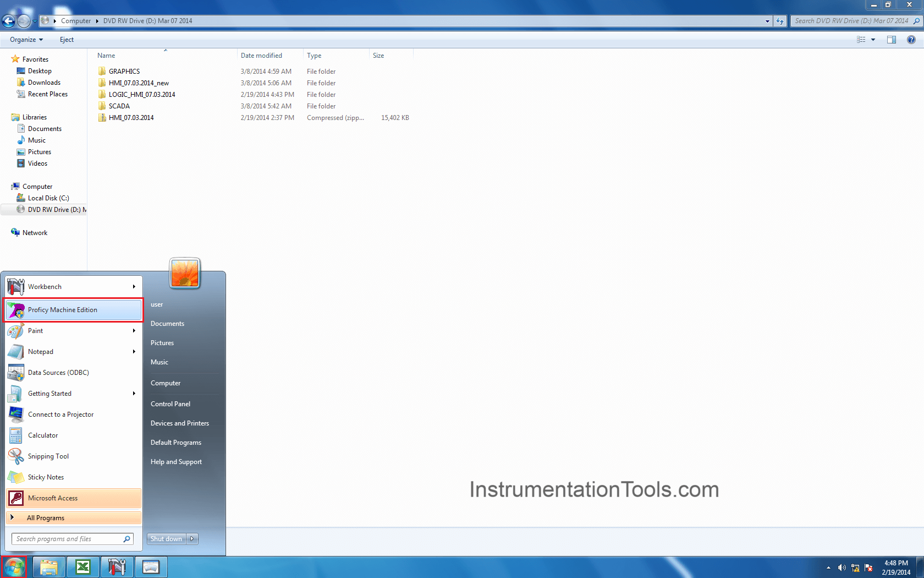The image size is (924, 578).
Task: Sort by the Type column header
Action: click(x=336, y=56)
